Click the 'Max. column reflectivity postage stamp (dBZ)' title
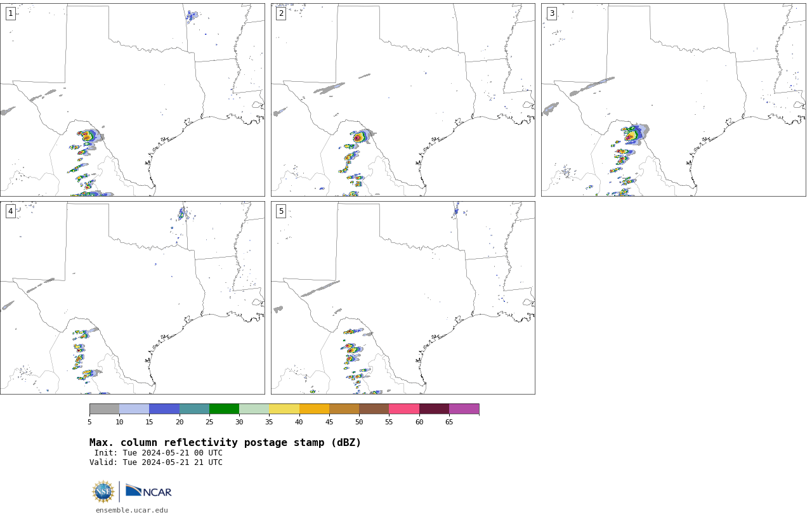The width and height of the screenshot is (812, 517). [x=225, y=443]
